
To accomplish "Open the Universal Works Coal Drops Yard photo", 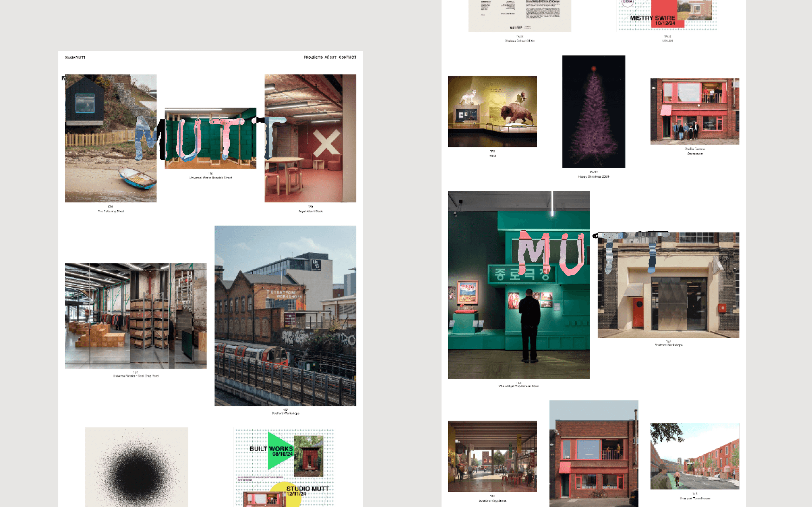I will click(135, 316).
